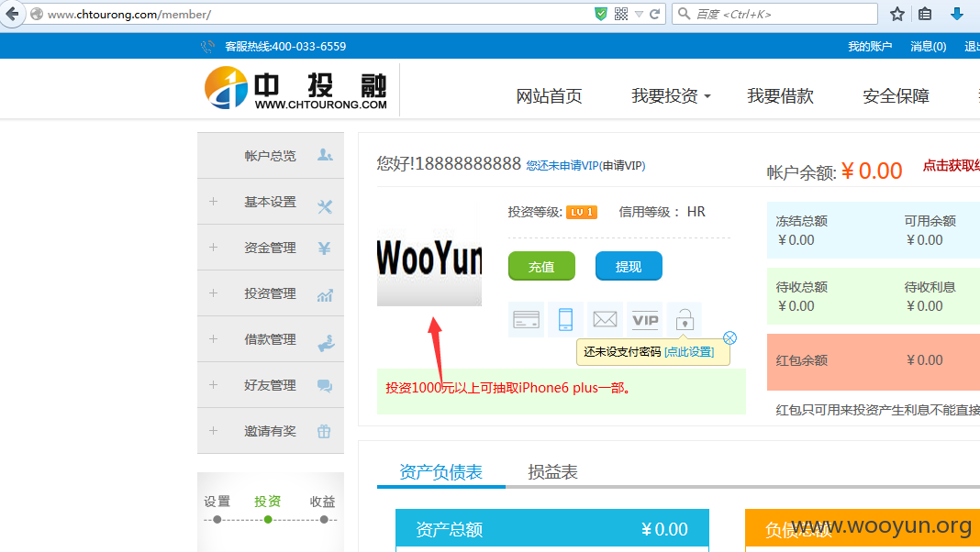The width and height of the screenshot is (980, 552).
Task: Close the payment password tooltip
Action: (730, 338)
